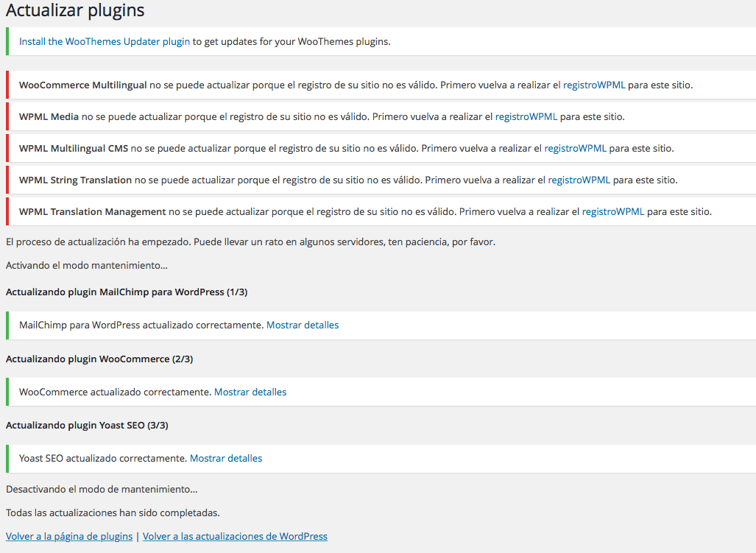Viewport: 756px width, 553px height.
Task: Click the Actualizar plugins page heading
Action: [x=75, y=10]
